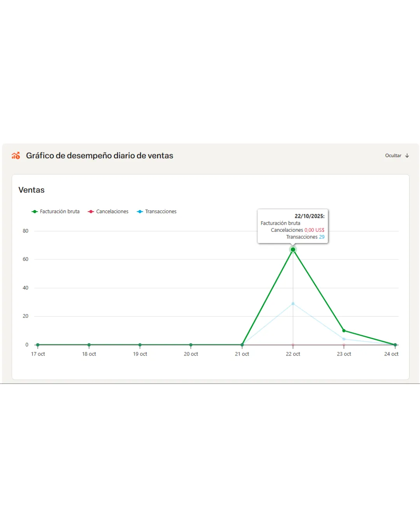Screen dimensions: 420x525
Task: Toggle Cancelaciones series in legend
Action: [108, 212]
